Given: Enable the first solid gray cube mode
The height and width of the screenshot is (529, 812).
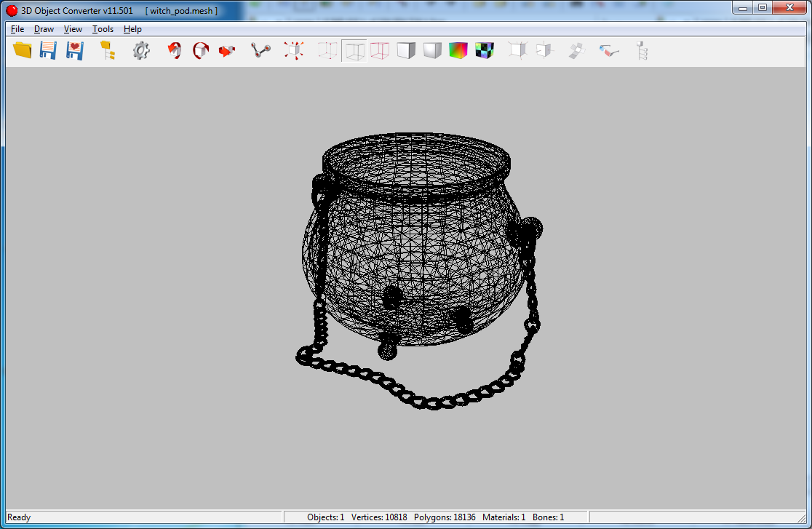Looking at the screenshot, I should pos(406,51).
